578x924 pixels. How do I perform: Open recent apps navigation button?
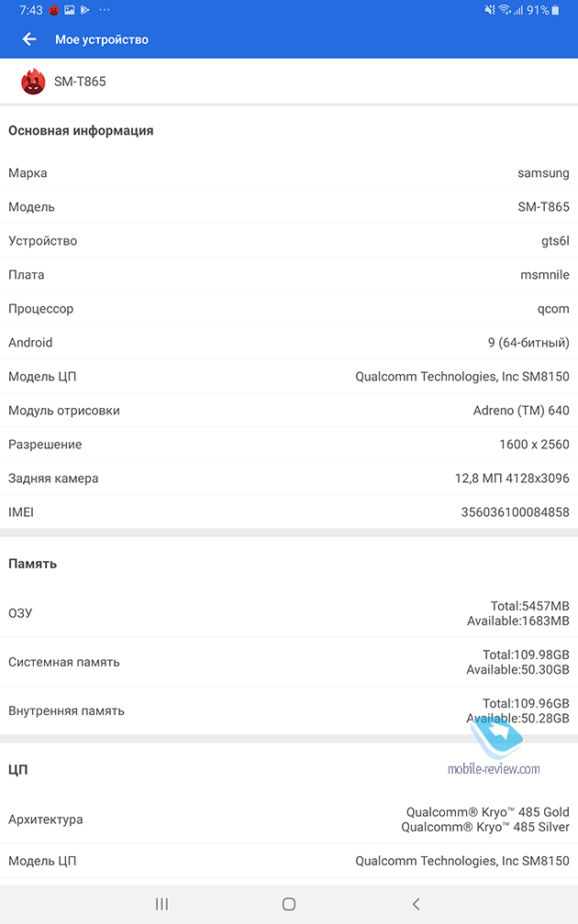coord(161,904)
